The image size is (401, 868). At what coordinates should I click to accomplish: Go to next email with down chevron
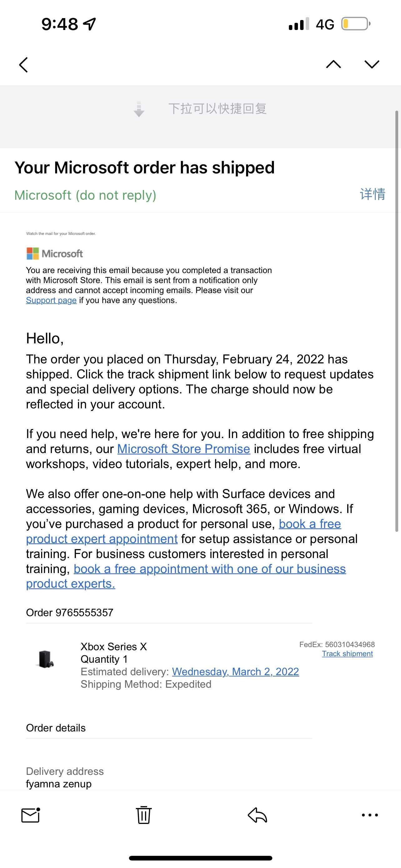point(372,64)
